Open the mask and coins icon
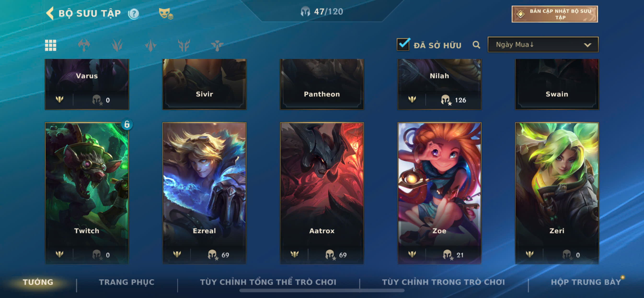Viewport: 644px width, 298px height. click(x=166, y=13)
